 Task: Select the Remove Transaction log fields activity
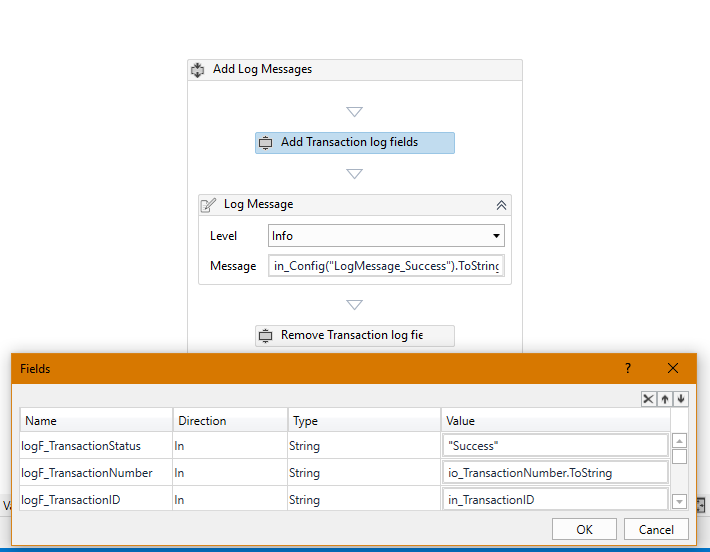click(x=355, y=336)
